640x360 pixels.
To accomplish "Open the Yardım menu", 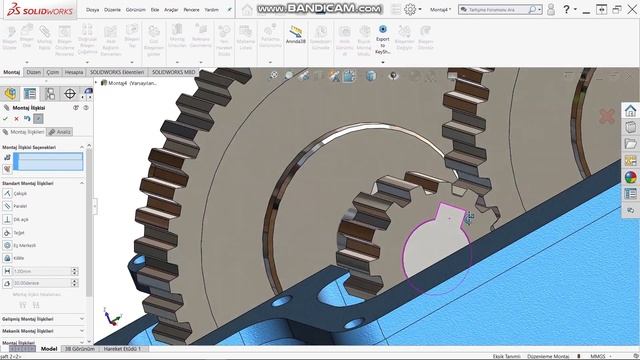I will [211, 9].
